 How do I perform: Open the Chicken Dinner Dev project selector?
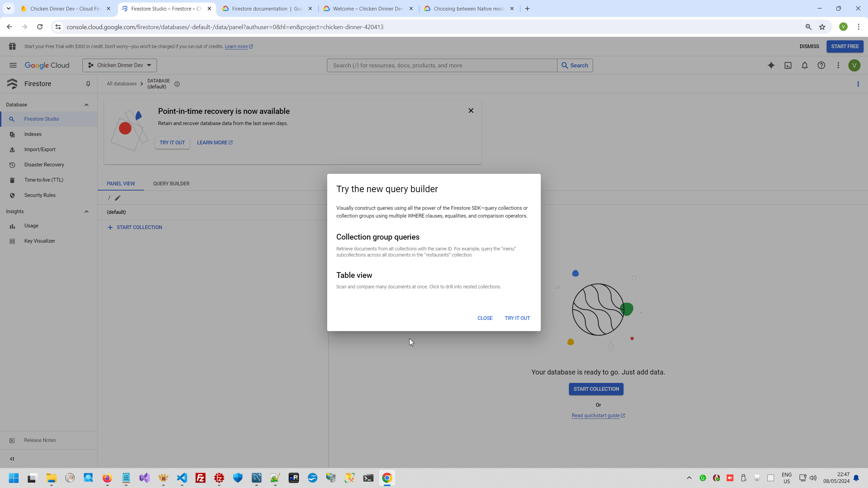tap(120, 65)
